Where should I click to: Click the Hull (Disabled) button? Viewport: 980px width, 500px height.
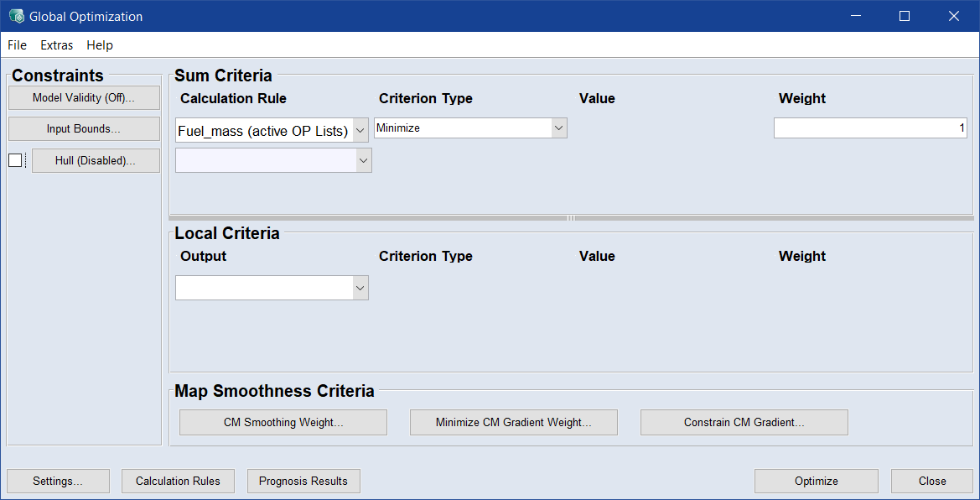[x=96, y=161]
